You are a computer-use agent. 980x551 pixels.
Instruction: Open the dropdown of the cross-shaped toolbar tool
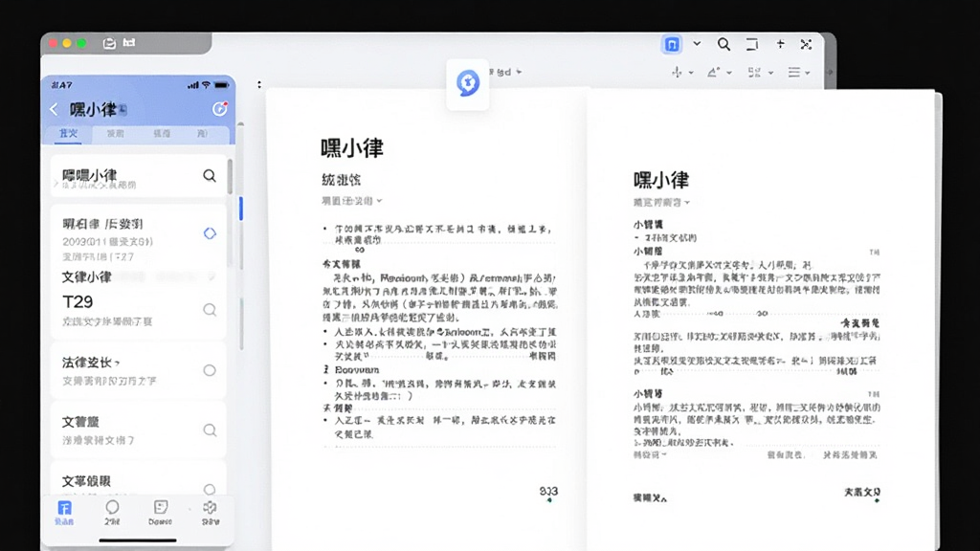(691, 73)
